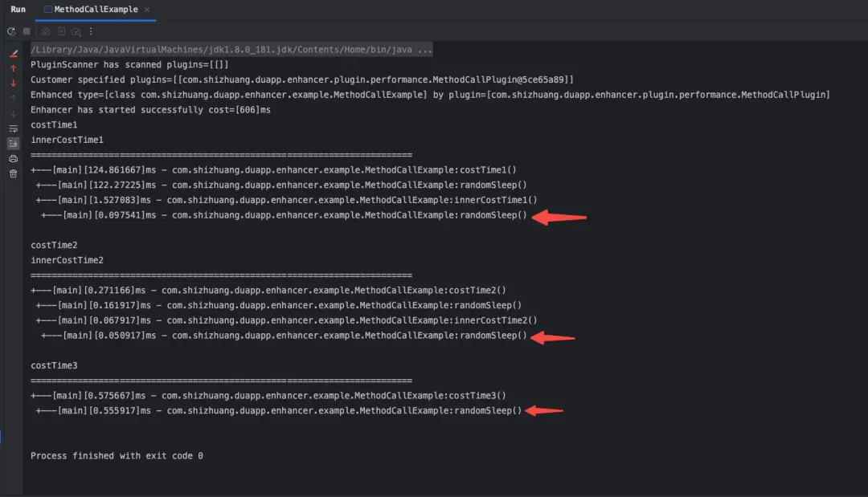
Task: Click 'Process finished with exit code 0' text
Action: [117, 455]
